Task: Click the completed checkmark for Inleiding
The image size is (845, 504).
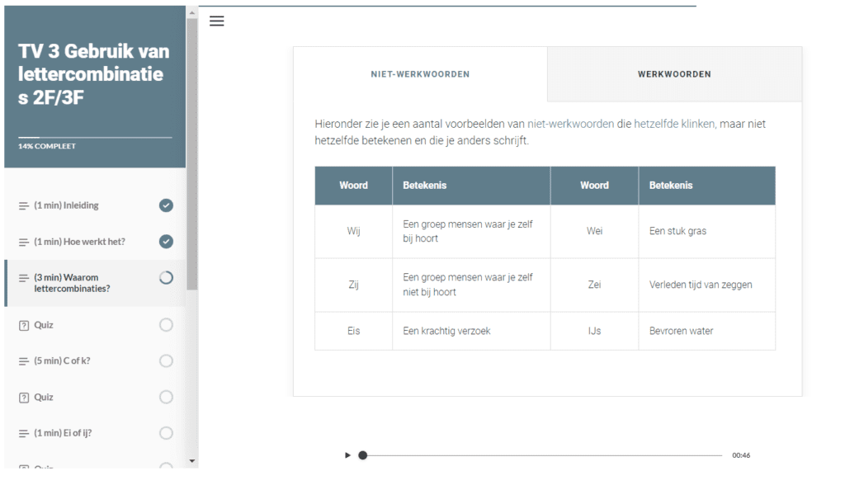Action: pos(166,205)
